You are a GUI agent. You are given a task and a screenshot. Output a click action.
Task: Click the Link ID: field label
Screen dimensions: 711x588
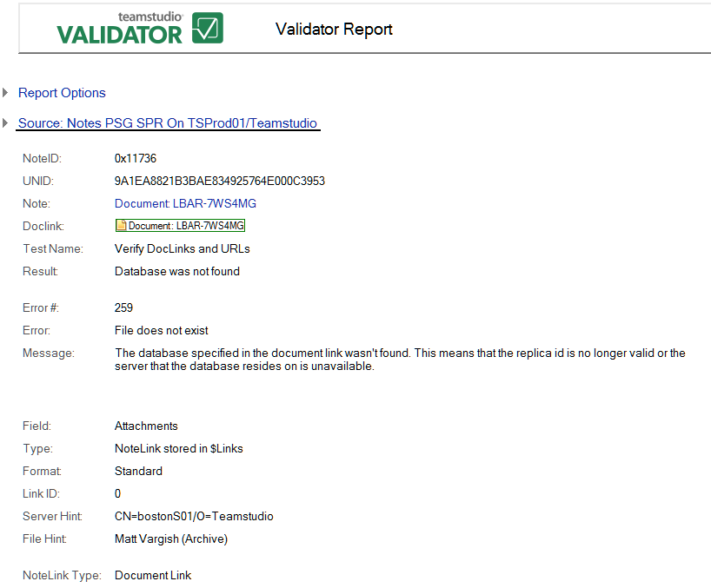click(x=41, y=494)
